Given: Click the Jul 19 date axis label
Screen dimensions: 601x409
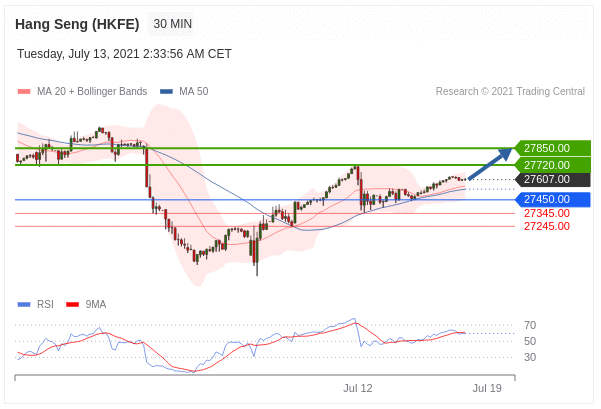Looking at the screenshot, I should [487, 388].
